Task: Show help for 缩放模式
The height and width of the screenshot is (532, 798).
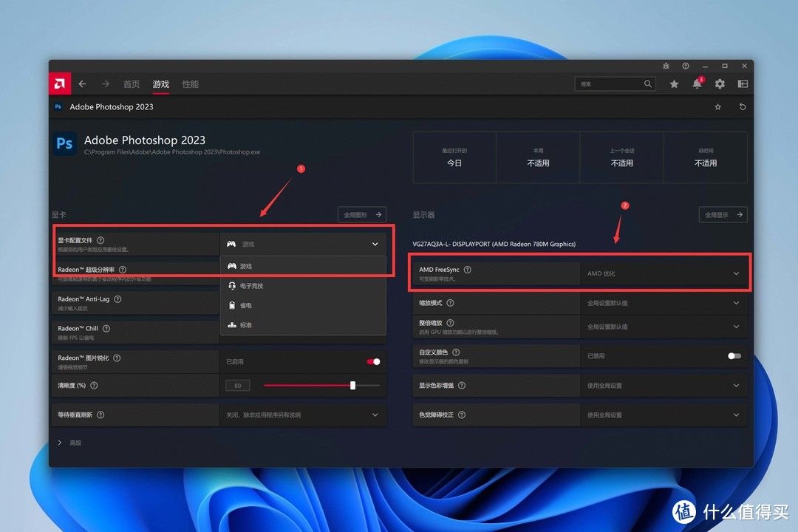Action: tap(451, 303)
